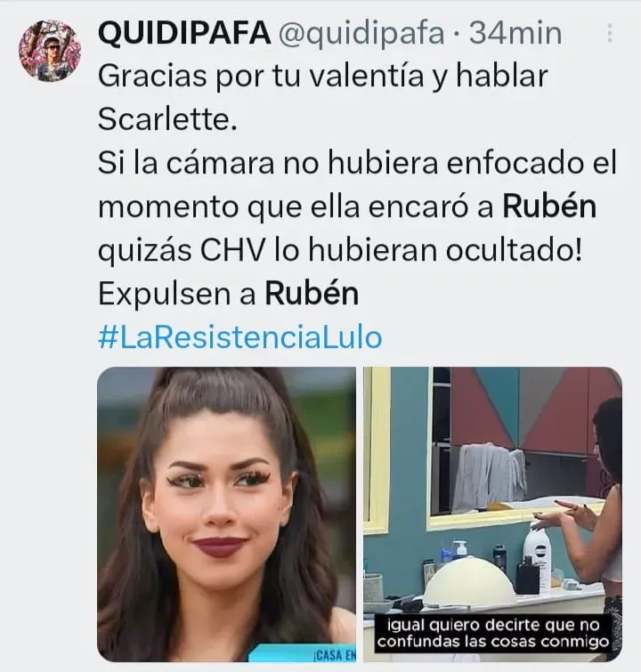Viewport: 641px width, 672px height.
Task: Click the white lotion bottle in right photo
Action: (x=537, y=558)
